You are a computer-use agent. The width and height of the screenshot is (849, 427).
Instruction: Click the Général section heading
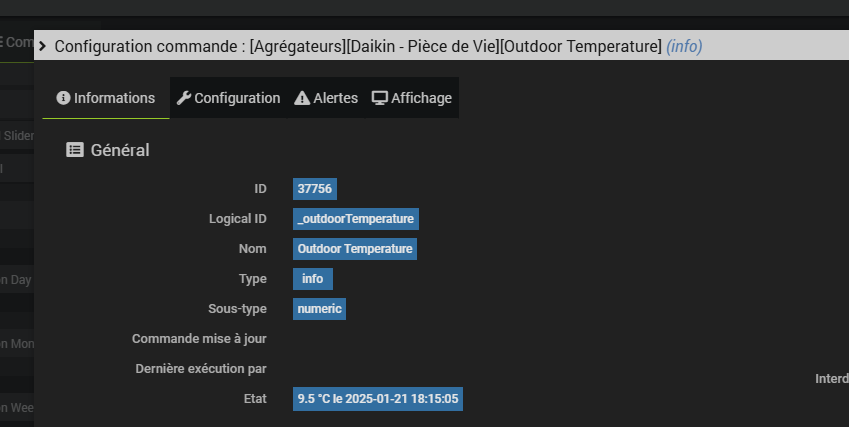tap(120, 150)
